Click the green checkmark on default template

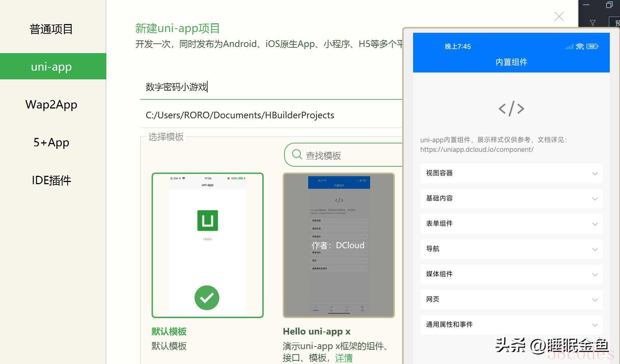(x=207, y=298)
